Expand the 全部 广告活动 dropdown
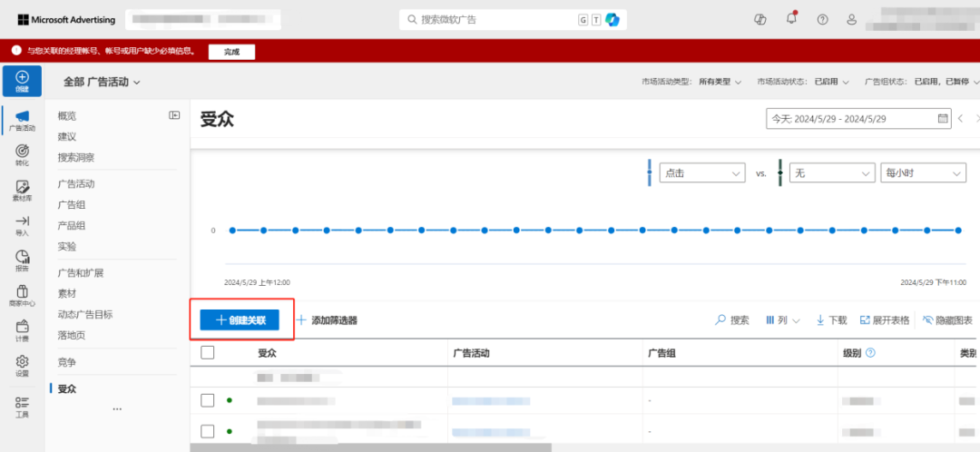The height and width of the screenshot is (452, 980). point(102,82)
